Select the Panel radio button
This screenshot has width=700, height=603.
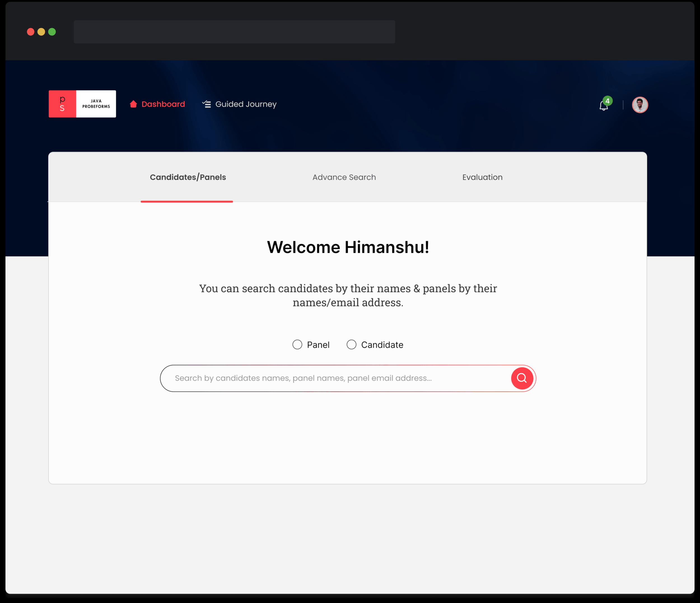point(297,344)
